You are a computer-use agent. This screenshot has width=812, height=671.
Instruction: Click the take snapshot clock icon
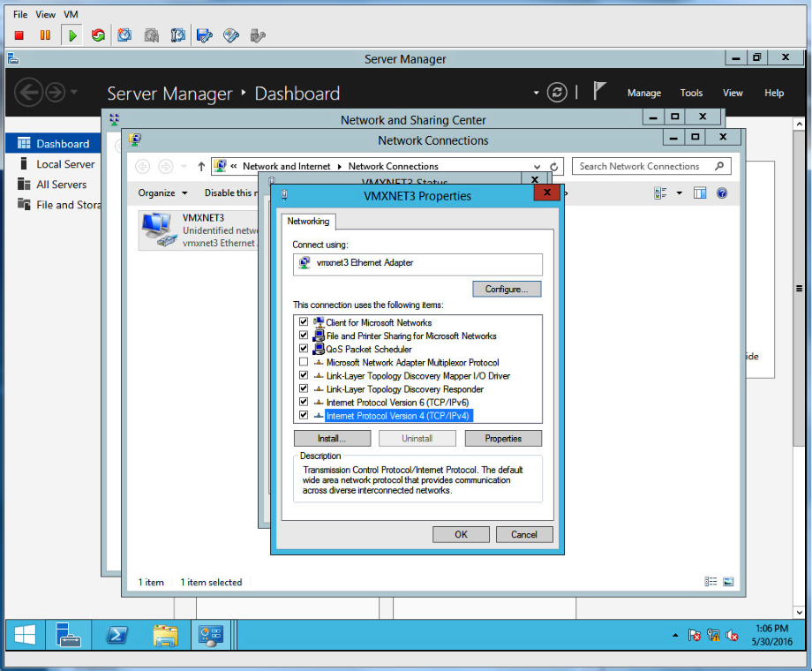coord(124,35)
